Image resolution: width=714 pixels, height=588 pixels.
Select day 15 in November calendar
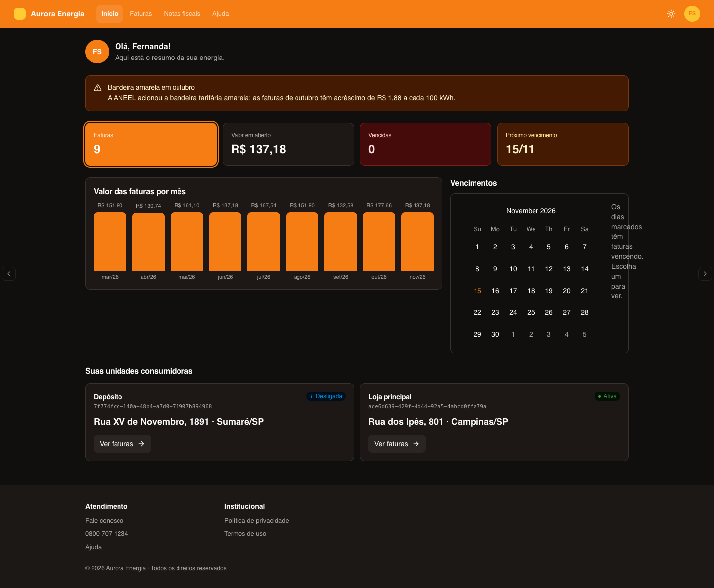[x=477, y=291]
